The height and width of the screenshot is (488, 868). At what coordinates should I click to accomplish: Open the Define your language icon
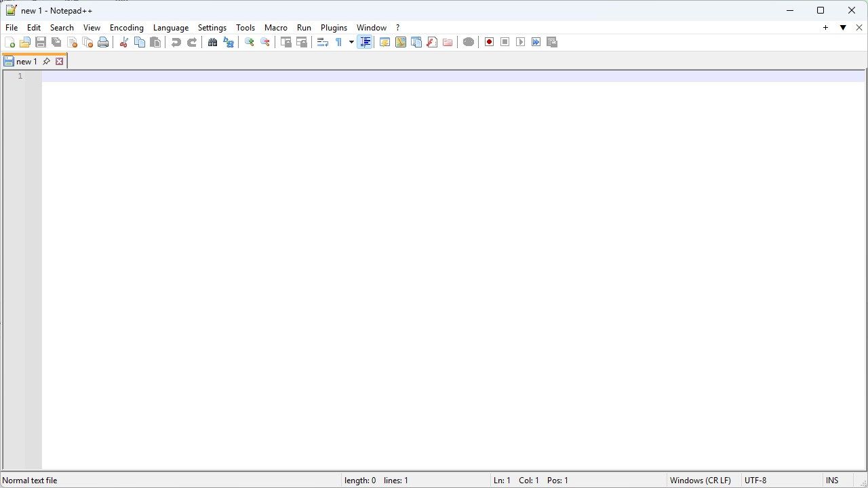pos(385,42)
